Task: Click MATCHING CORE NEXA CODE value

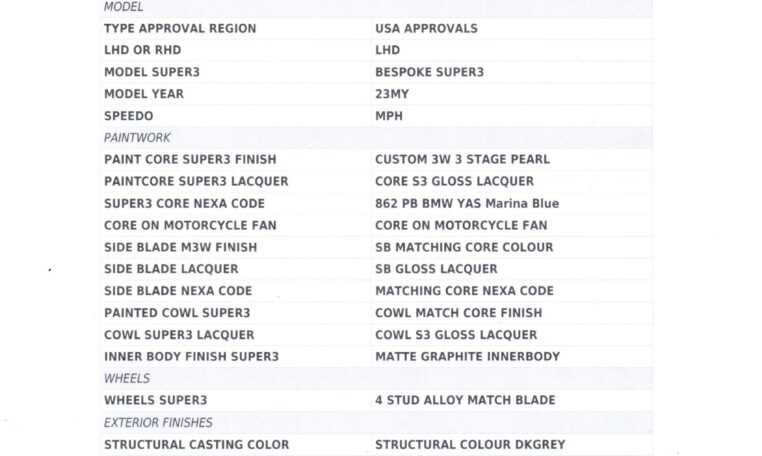Action: coord(464,291)
